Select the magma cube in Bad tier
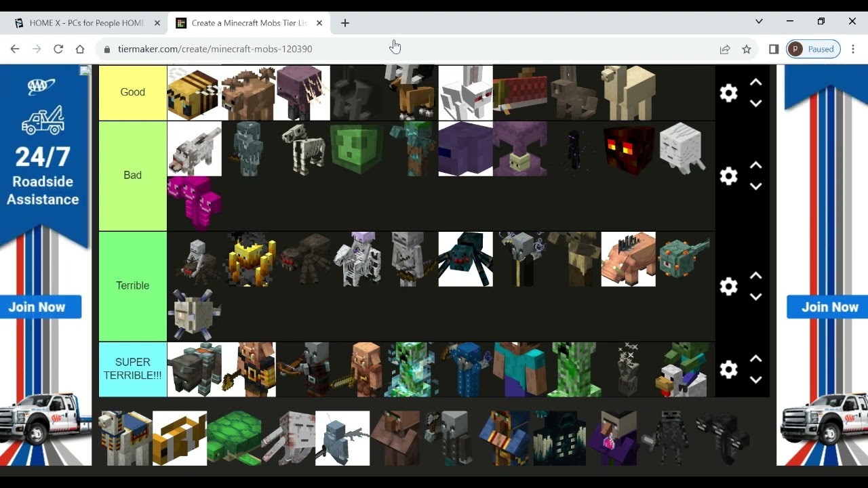 tap(628, 149)
